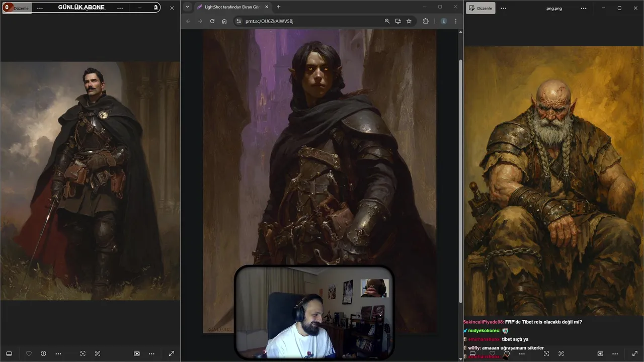Open three-dot menu right of .png.png title
Viewport: 644px width, 362px height.
click(584, 8)
